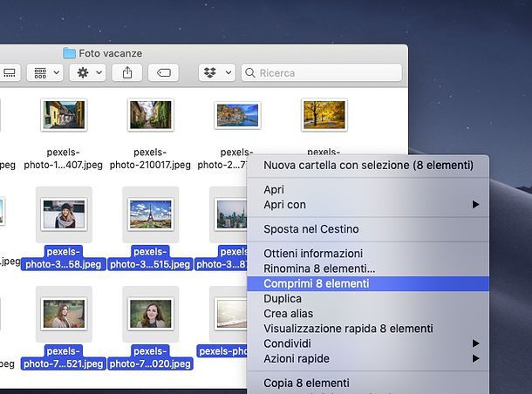Select the photo-7...521.jpeg woman thumbnail
532x394 pixels.
[64, 314]
